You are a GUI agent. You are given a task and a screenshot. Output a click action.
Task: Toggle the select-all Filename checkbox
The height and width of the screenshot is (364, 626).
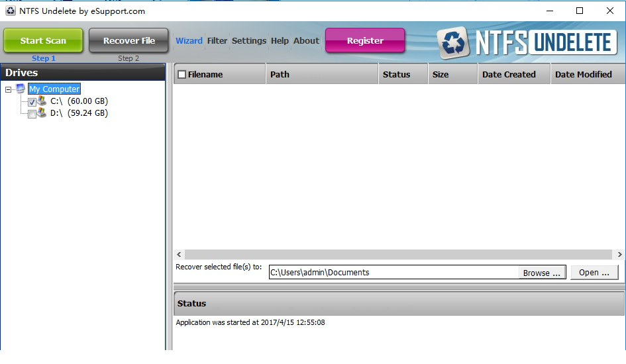coord(182,75)
